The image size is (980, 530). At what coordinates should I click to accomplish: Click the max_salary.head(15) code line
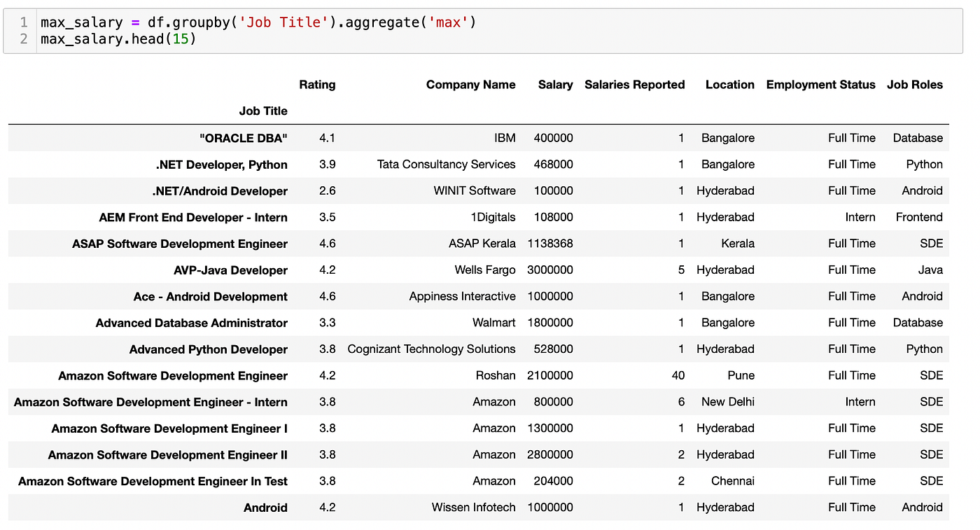point(118,39)
